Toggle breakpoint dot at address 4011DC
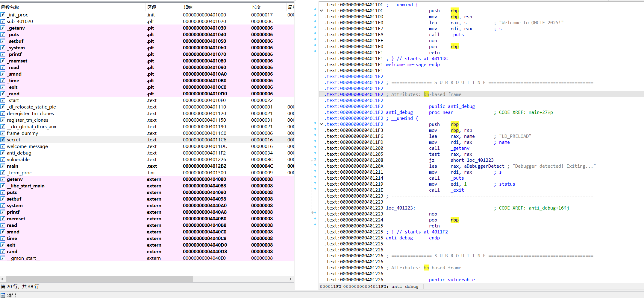 315,9
